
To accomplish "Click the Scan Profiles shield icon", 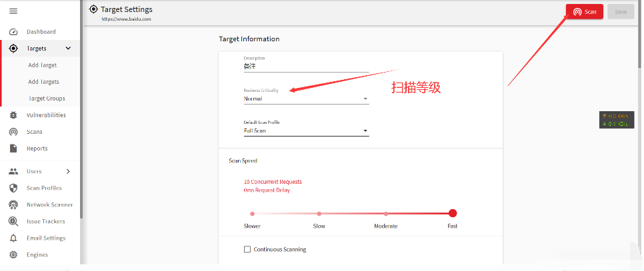I will [x=13, y=188].
